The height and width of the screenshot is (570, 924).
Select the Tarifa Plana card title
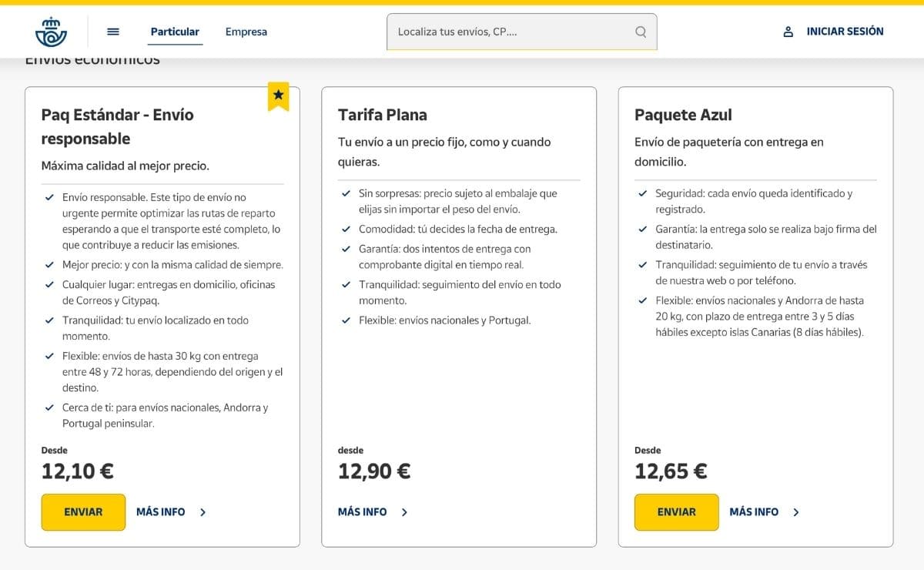click(382, 114)
